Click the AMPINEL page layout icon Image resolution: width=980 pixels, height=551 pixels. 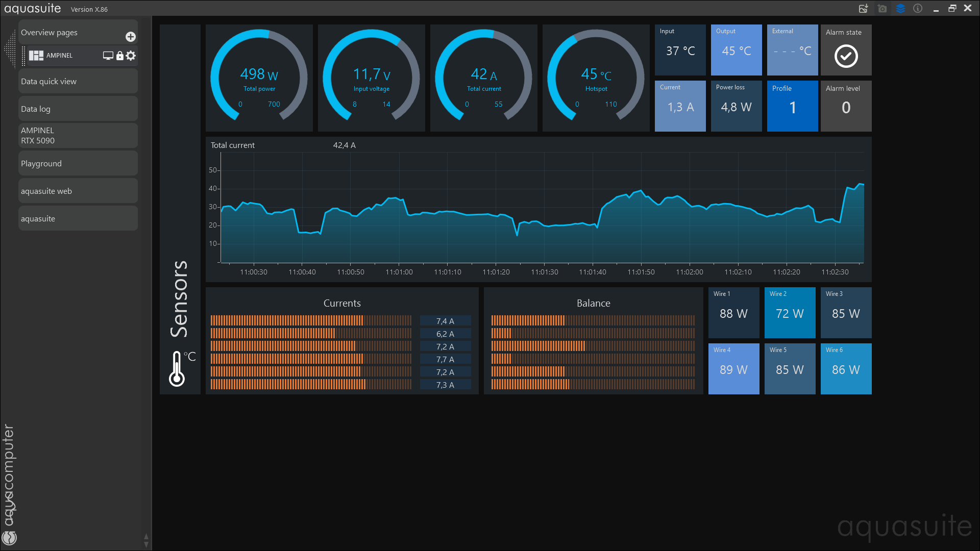pos(36,56)
